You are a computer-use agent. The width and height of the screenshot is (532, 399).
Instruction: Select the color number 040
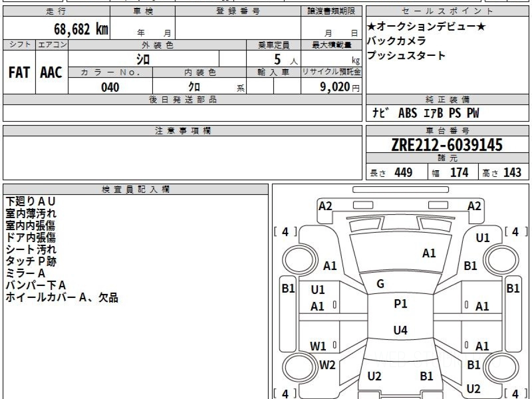pyautogui.click(x=110, y=87)
